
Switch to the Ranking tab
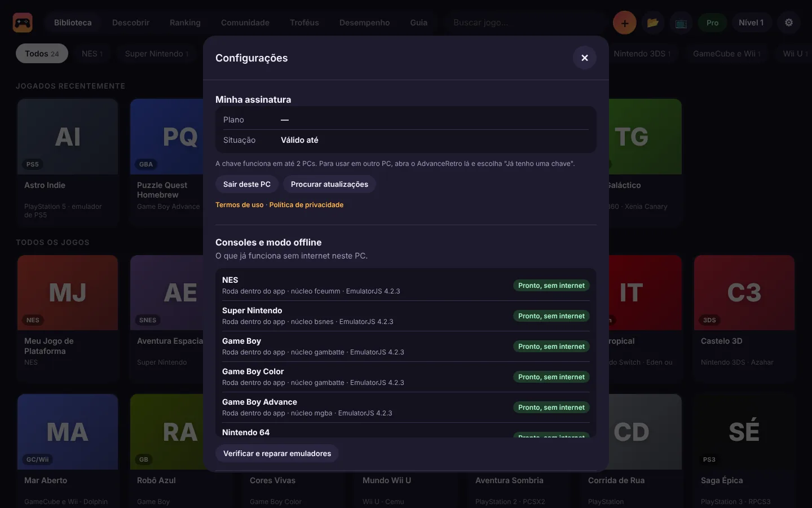point(185,23)
